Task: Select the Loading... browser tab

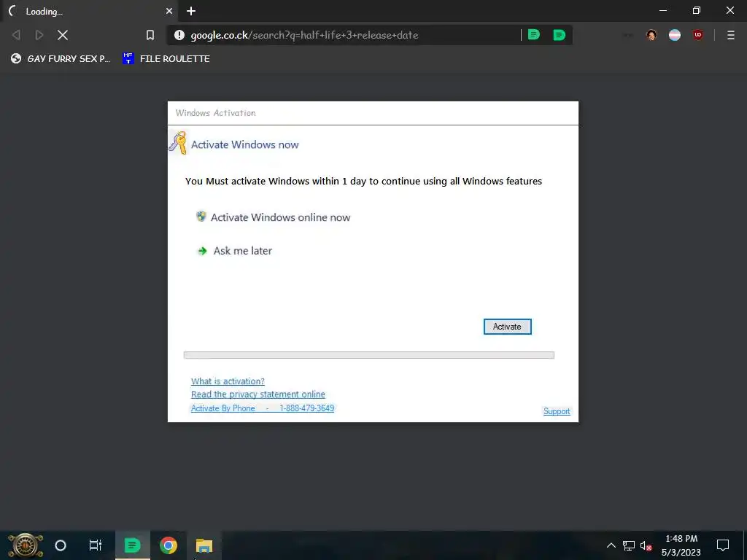Action: pyautogui.click(x=90, y=11)
